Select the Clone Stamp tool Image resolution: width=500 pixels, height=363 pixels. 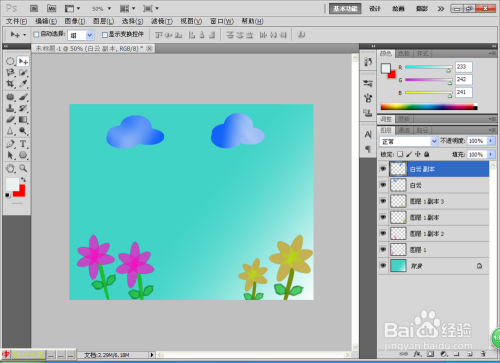(10, 108)
